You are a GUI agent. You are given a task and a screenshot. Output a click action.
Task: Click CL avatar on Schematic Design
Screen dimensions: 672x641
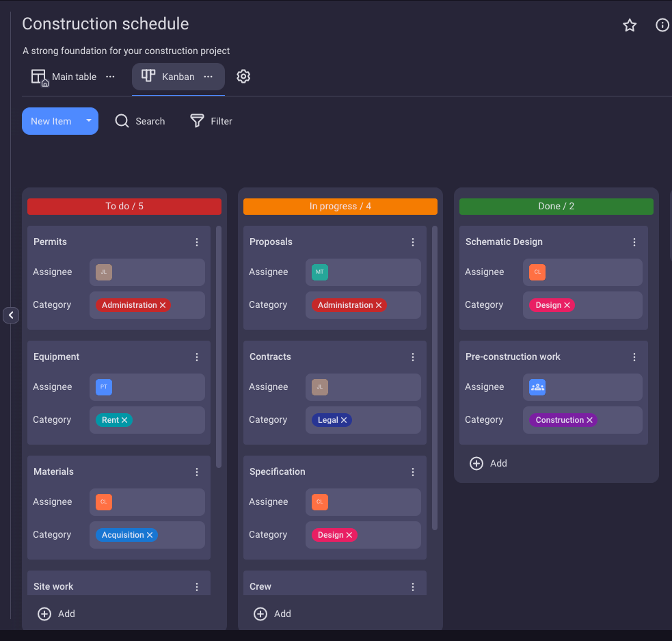coord(537,272)
